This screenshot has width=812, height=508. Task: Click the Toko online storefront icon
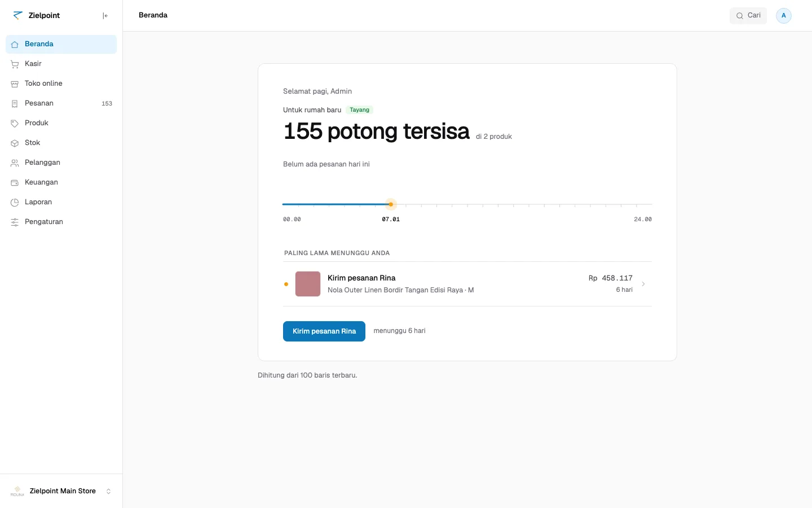[15, 84]
